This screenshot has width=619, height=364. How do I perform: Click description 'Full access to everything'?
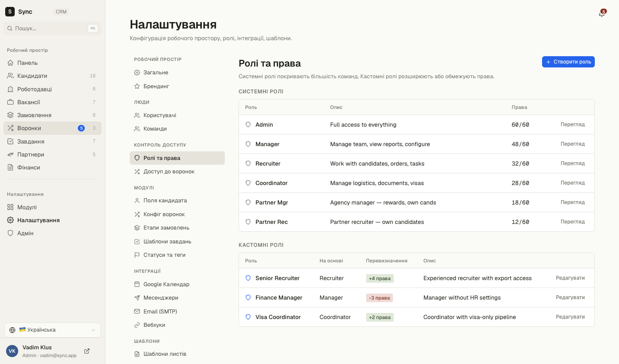coord(363,125)
